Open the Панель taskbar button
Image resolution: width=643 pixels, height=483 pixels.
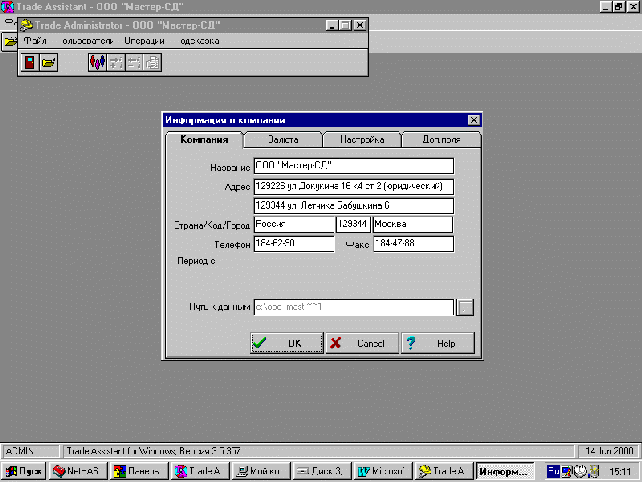[139, 471]
